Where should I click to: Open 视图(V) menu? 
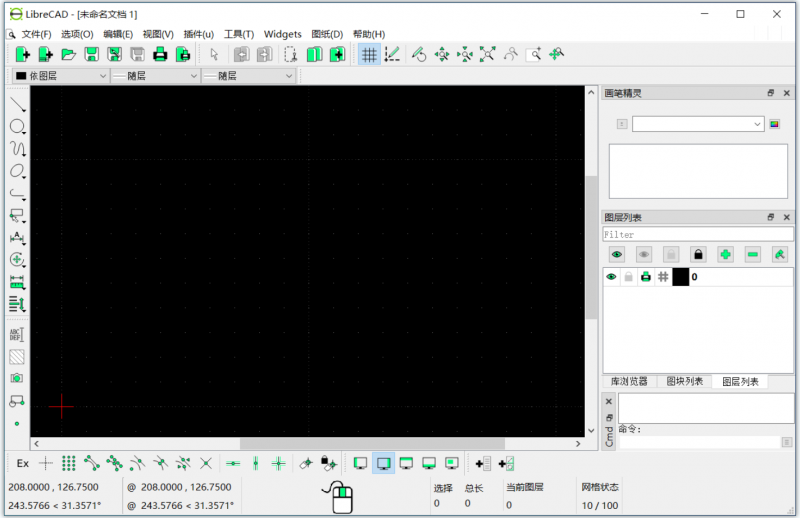(x=158, y=34)
